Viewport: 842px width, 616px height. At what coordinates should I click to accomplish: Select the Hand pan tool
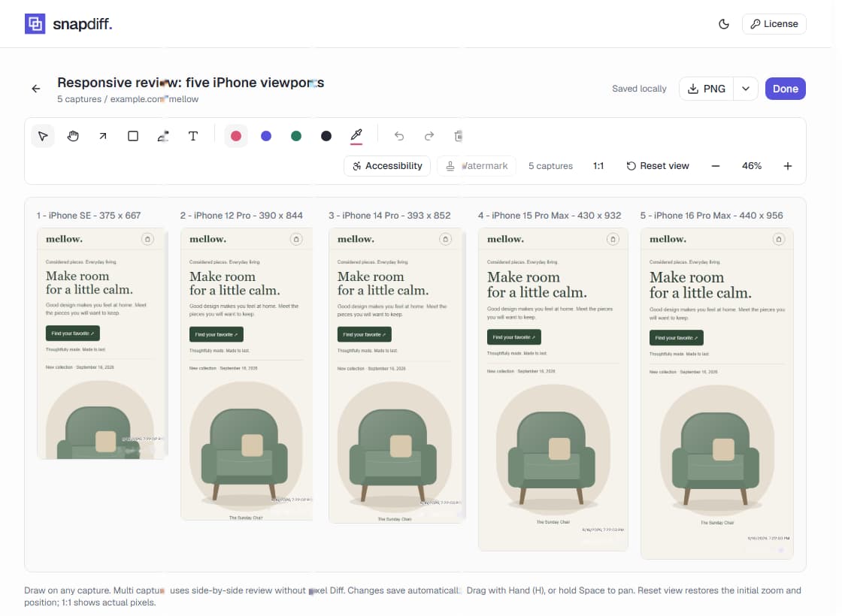tap(73, 136)
